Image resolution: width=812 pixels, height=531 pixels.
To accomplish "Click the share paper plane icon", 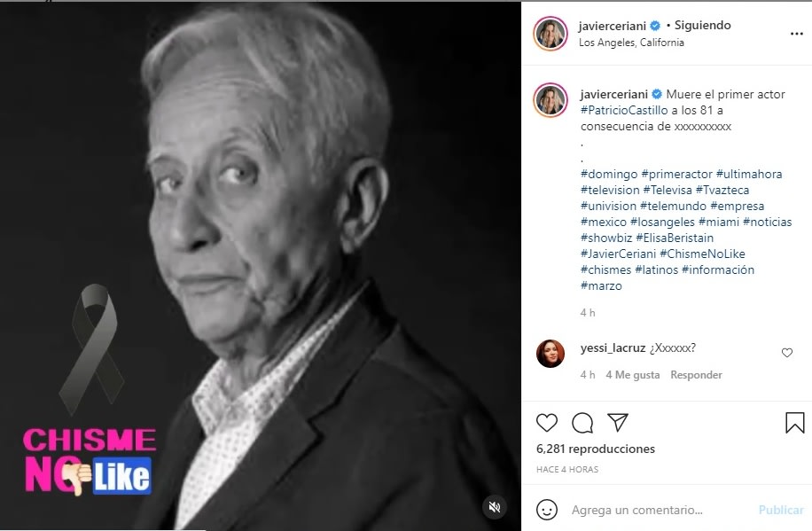I will click(618, 422).
